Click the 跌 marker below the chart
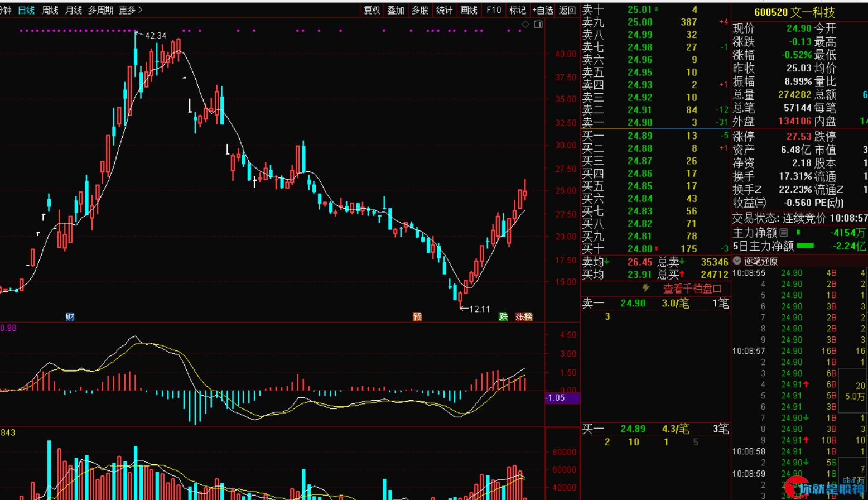The width and height of the screenshot is (868, 500). 503,316
